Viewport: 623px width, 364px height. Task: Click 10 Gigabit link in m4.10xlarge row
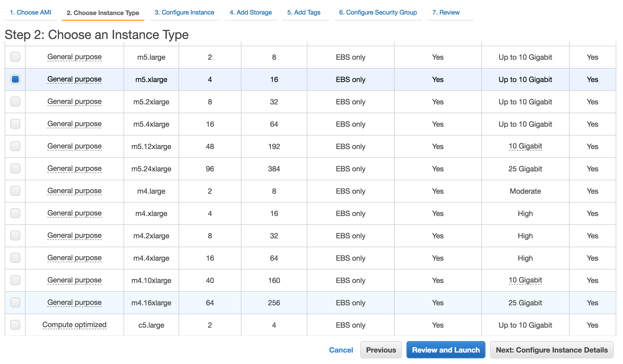(x=525, y=280)
